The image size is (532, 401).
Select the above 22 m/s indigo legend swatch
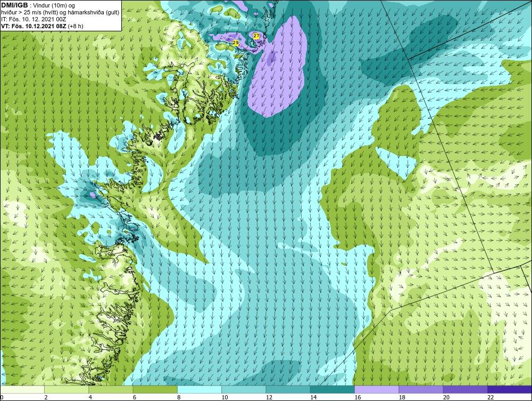pos(510,389)
